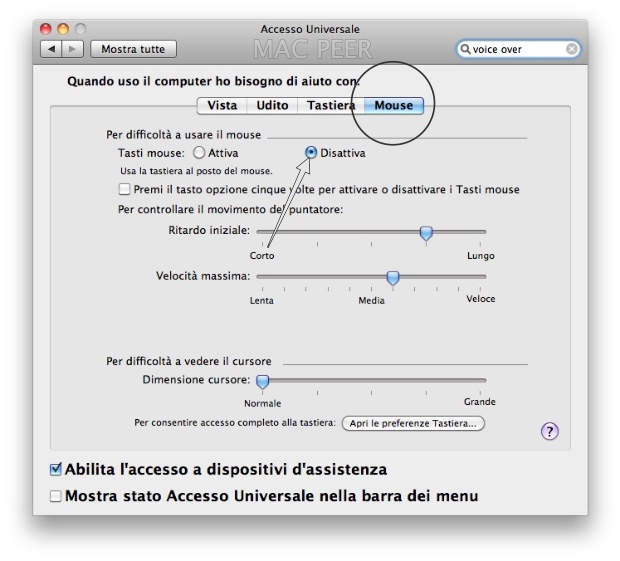Click Mostra tutte button
The width and height of the screenshot is (620, 561).
(x=133, y=49)
